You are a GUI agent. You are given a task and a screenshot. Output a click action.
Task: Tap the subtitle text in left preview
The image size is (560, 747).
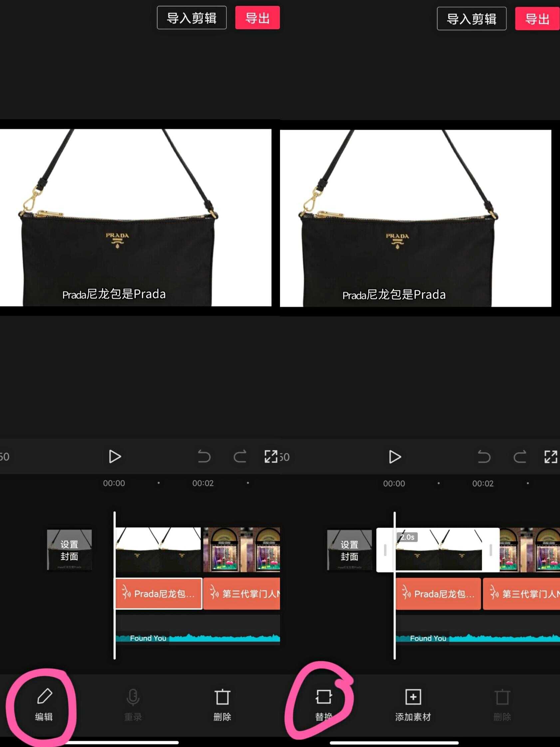pos(114,294)
